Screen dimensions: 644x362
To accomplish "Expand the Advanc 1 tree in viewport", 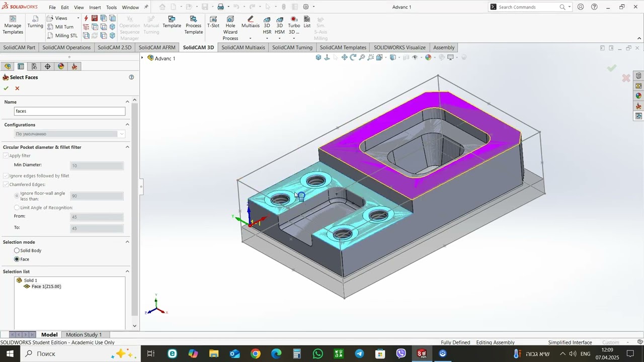I will coord(142,58).
